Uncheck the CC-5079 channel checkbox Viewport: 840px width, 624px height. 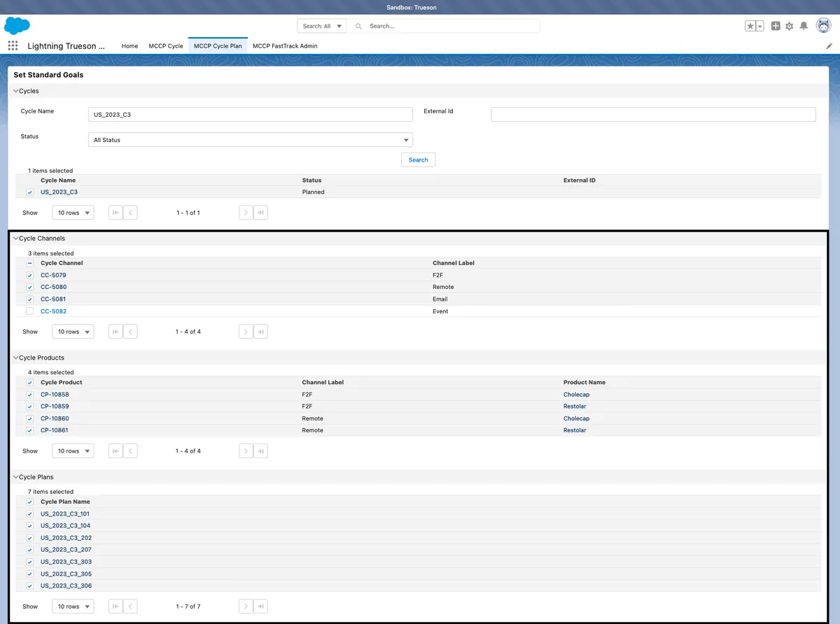tap(29, 275)
